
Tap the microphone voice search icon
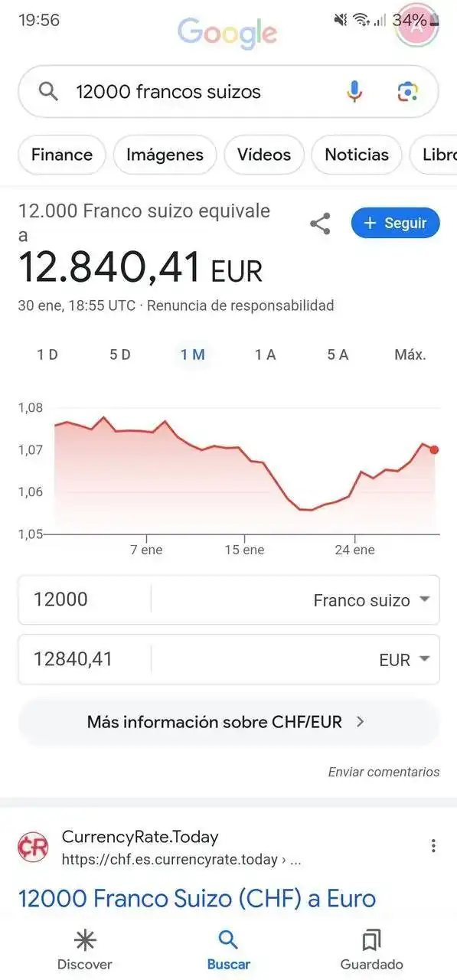(x=354, y=92)
